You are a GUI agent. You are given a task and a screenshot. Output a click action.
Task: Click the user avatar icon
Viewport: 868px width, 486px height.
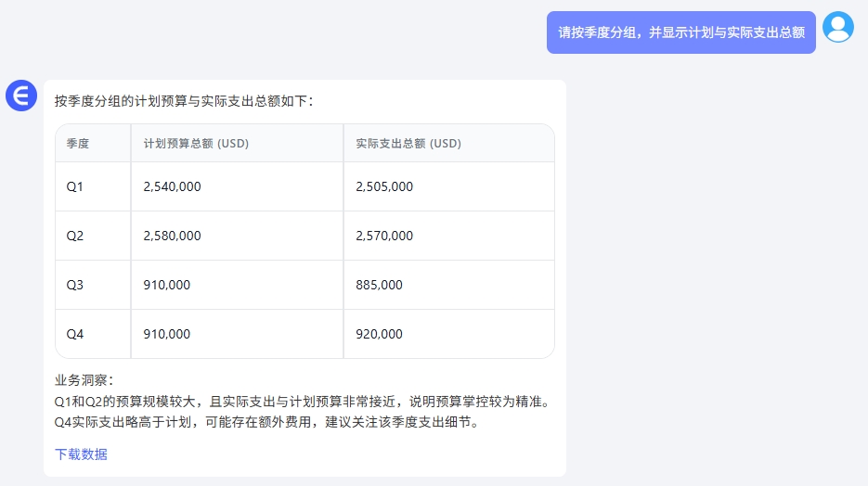pyautogui.click(x=837, y=27)
